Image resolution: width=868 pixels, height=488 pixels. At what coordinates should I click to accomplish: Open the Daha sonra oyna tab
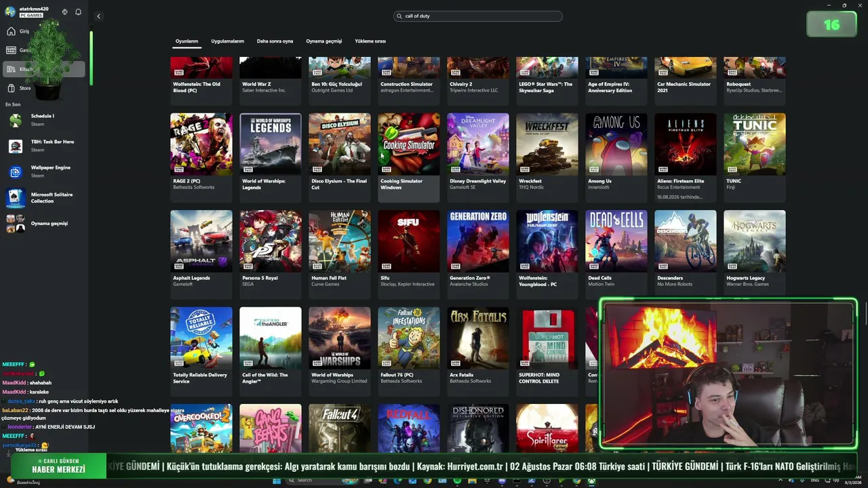pos(275,41)
